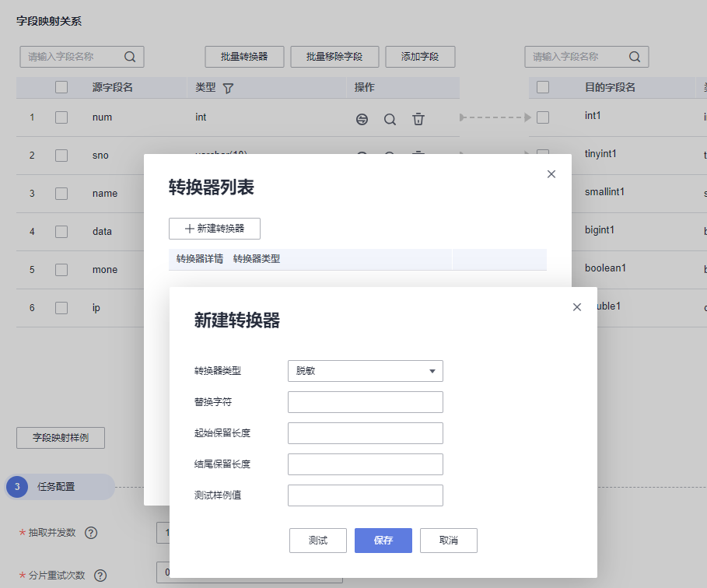707x588 pixels.
Task: Click help icon next to 抽取并发数
Action: pyautogui.click(x=91, y=533)
